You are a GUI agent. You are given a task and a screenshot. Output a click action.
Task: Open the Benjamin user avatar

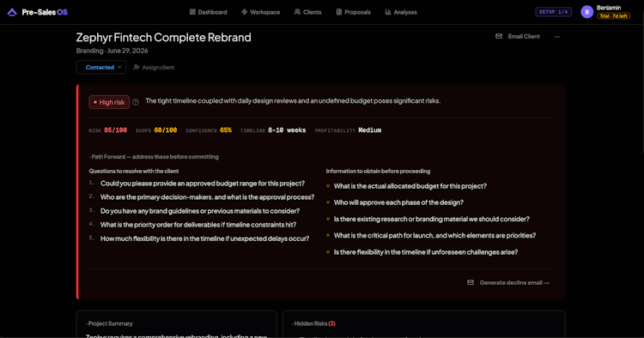tap(587, 12)
